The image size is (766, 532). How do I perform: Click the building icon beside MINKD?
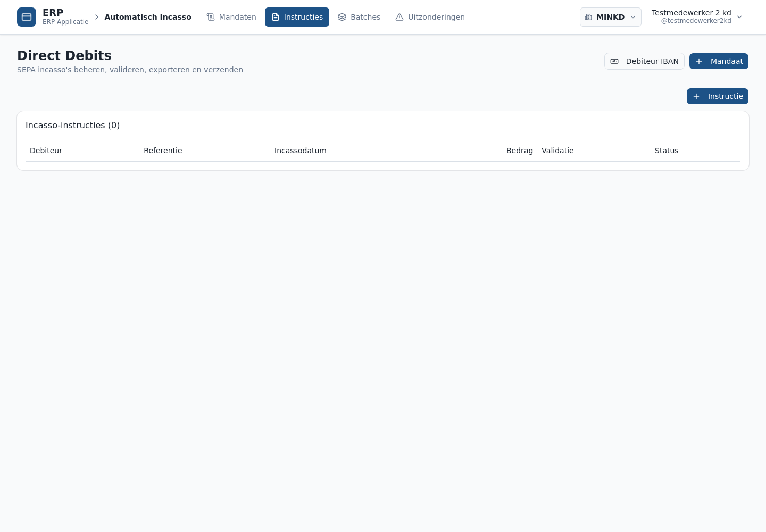tap(588, 17)
